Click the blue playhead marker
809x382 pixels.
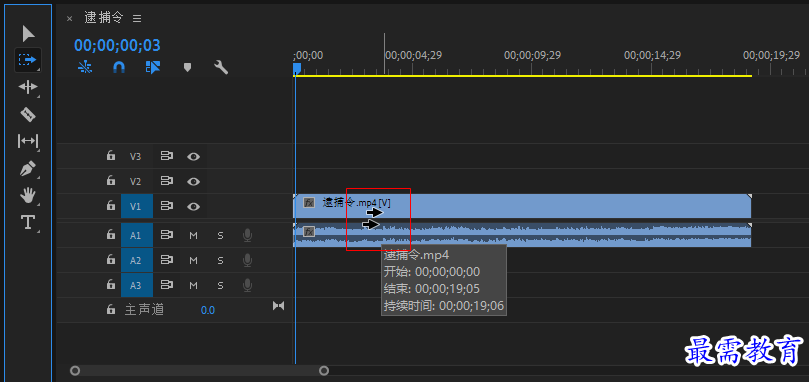coord(297,69)
